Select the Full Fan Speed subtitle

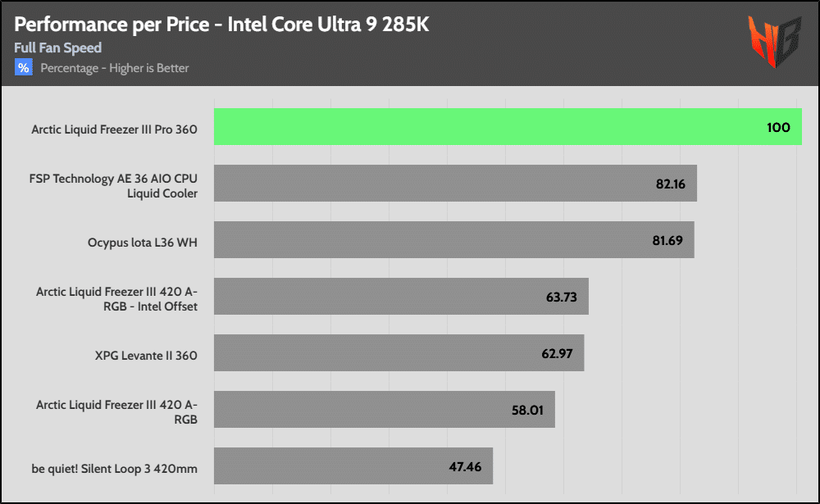pyautogui.click(x=57, y=48)
